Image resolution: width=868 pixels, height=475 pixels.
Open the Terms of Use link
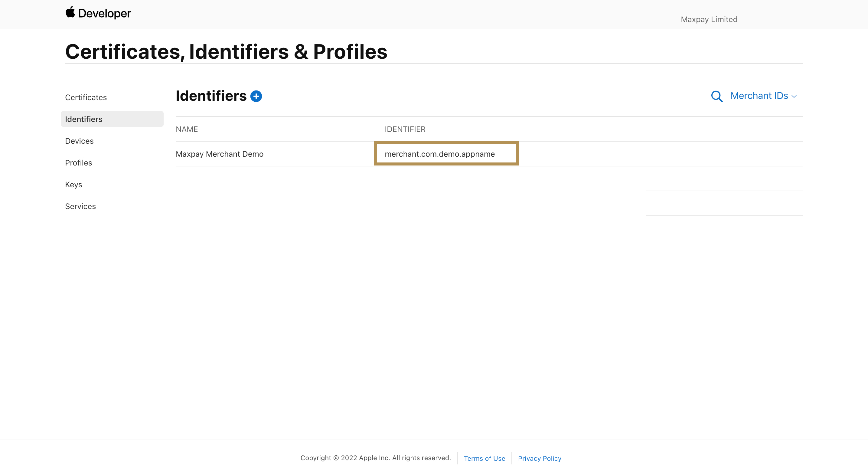(484, 458)
